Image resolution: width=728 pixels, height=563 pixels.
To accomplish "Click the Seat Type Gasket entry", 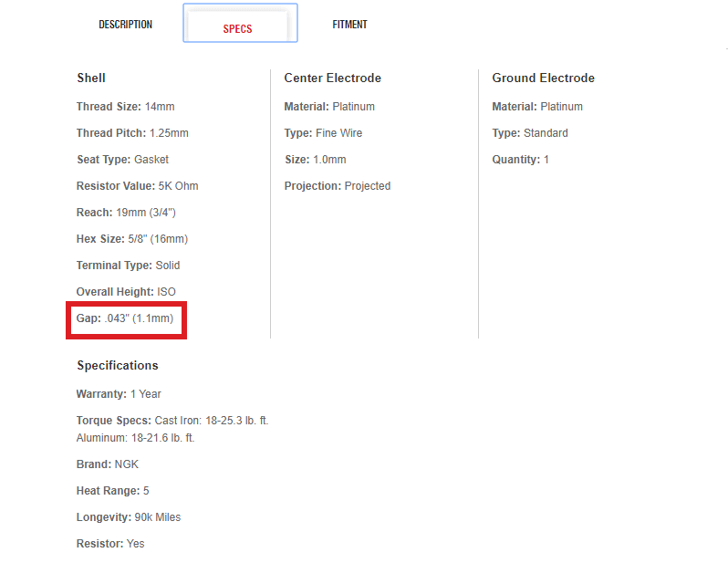I will coord(122,160).
